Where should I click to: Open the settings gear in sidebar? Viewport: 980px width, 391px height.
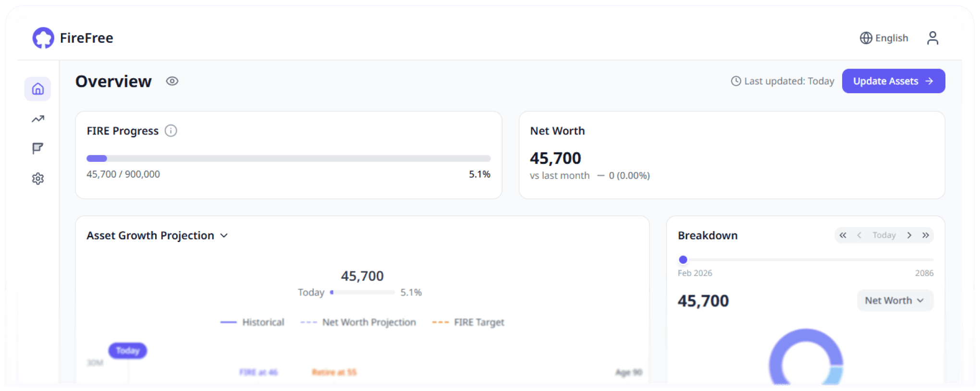(x=38, y=179)
